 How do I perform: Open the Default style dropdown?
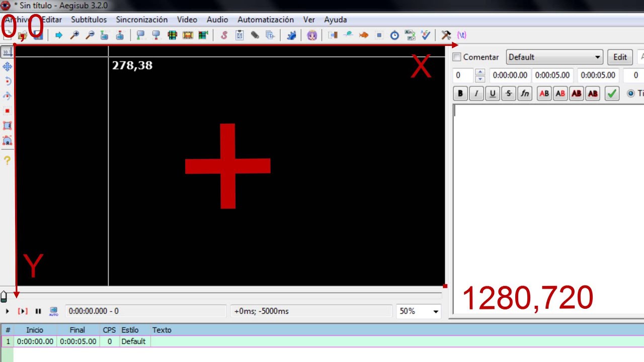[554, 57]
